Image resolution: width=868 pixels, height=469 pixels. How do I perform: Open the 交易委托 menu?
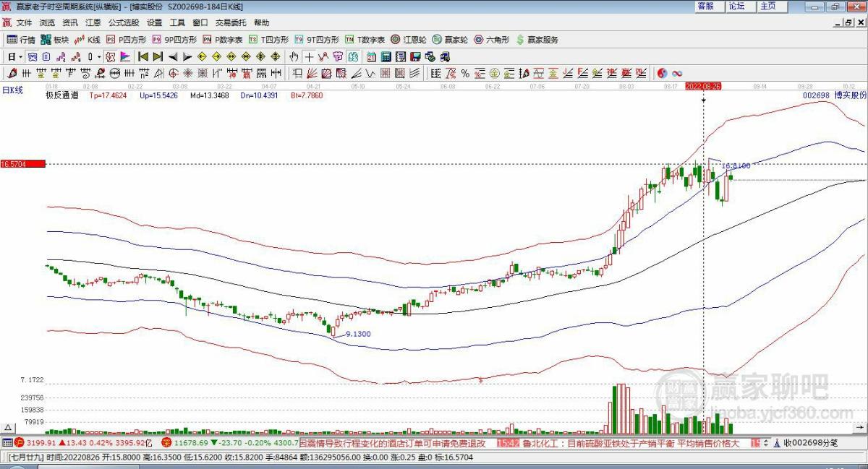(x=231, y=23)
